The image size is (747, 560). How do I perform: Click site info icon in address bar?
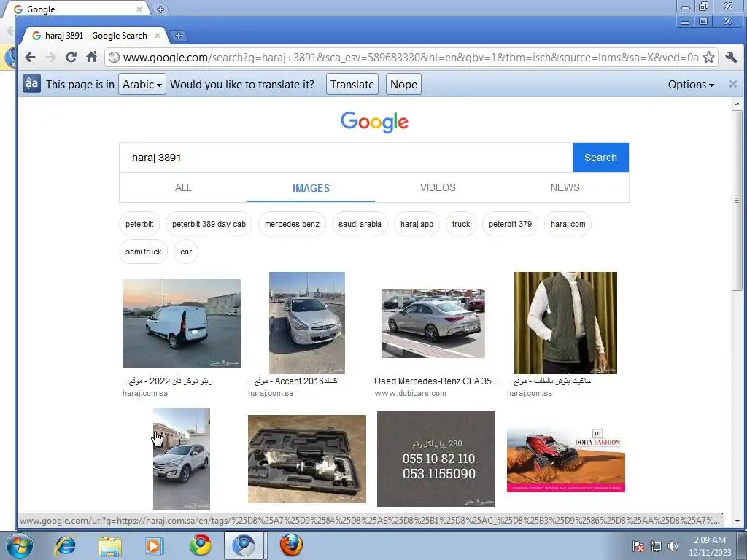[x=114, y=58]
